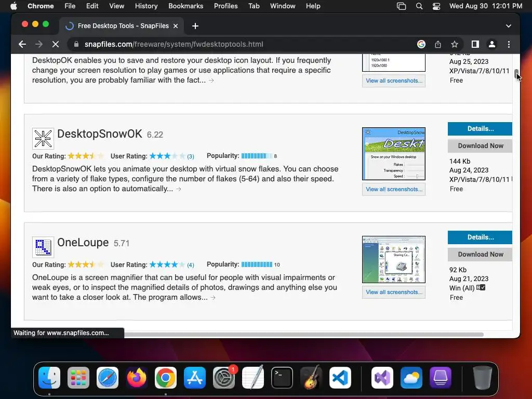Launch Firefox from the Dock
The image size is (532, 399).
[x=137, y=378]
